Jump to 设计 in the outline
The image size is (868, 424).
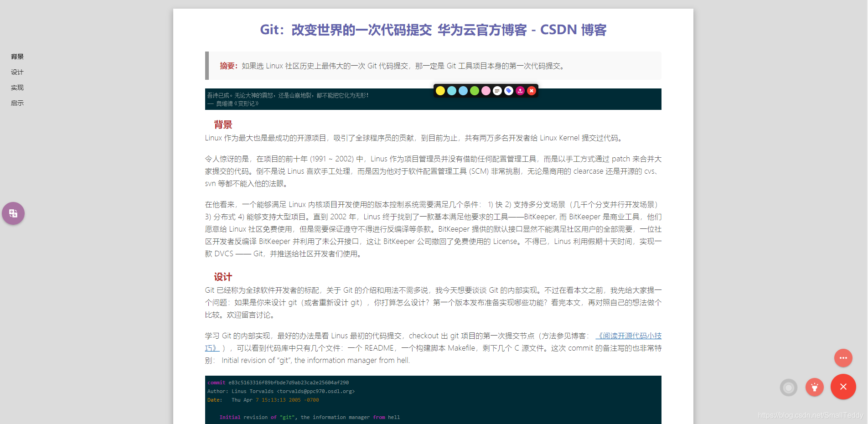[17, 72]
